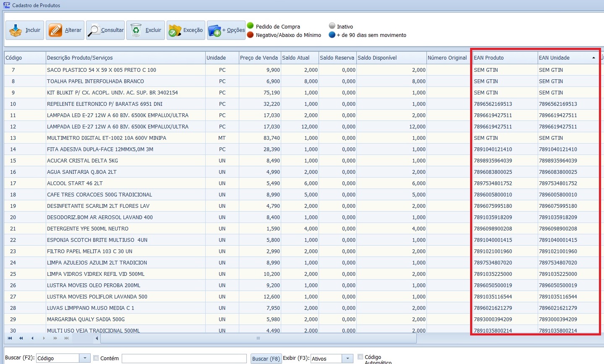Image resolution: width=604 pixels, height=364 pixels.
Task: Select row ACUCAR CRISTAL DELTA 5KG
Action: point(83,161)
